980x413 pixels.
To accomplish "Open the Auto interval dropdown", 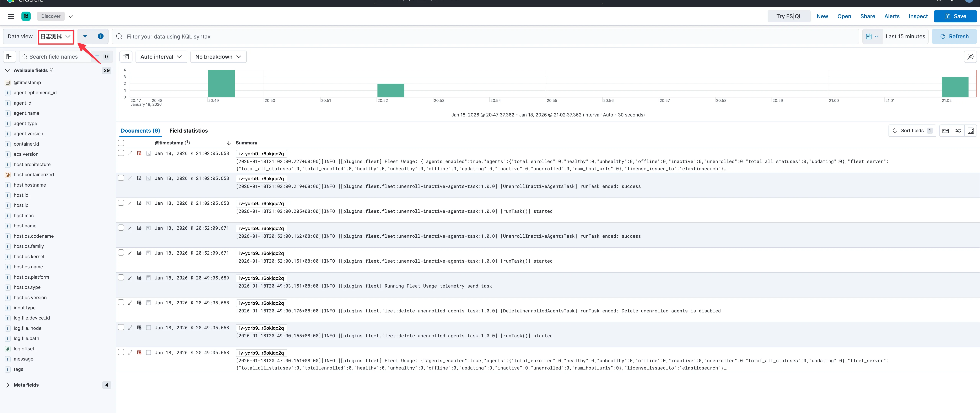I will tap(161, 57).
